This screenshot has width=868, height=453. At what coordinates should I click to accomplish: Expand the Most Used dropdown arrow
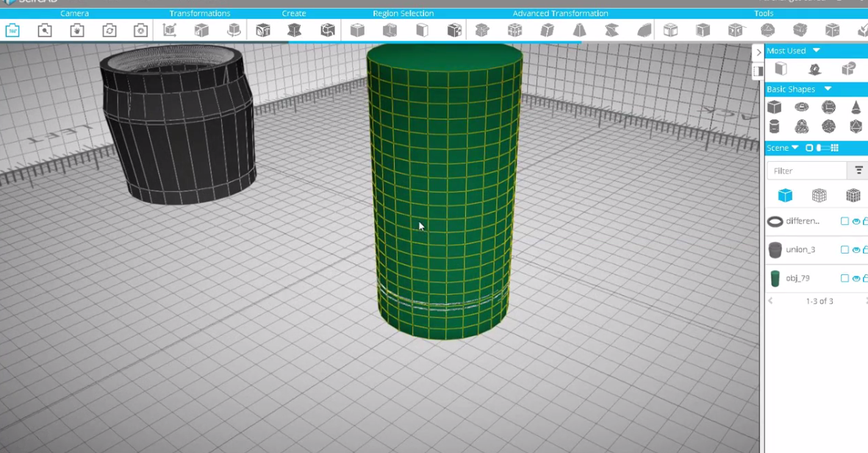tap(817, 51)
